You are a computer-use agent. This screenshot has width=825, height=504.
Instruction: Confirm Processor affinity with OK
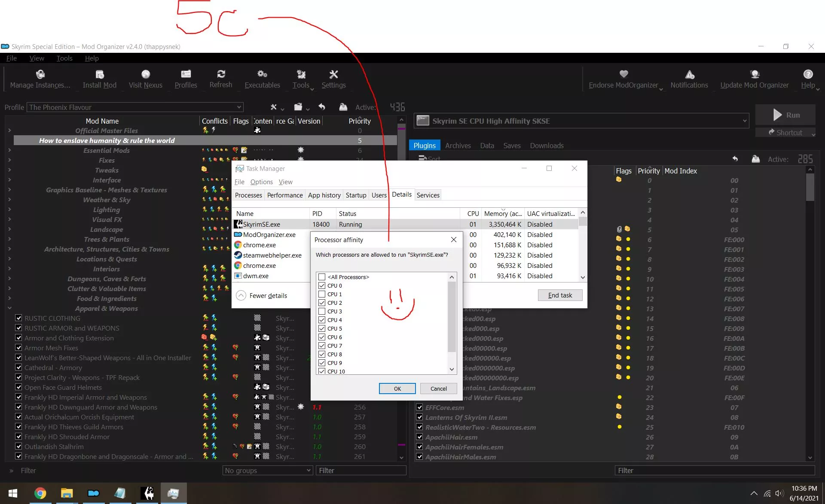pyautogui.click(x=397, y=389)
